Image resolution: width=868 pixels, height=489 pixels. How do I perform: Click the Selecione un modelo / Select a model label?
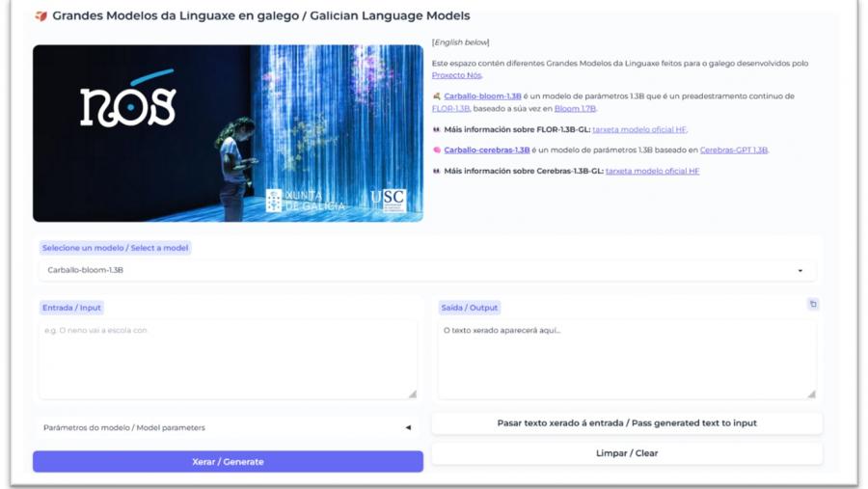115,248
